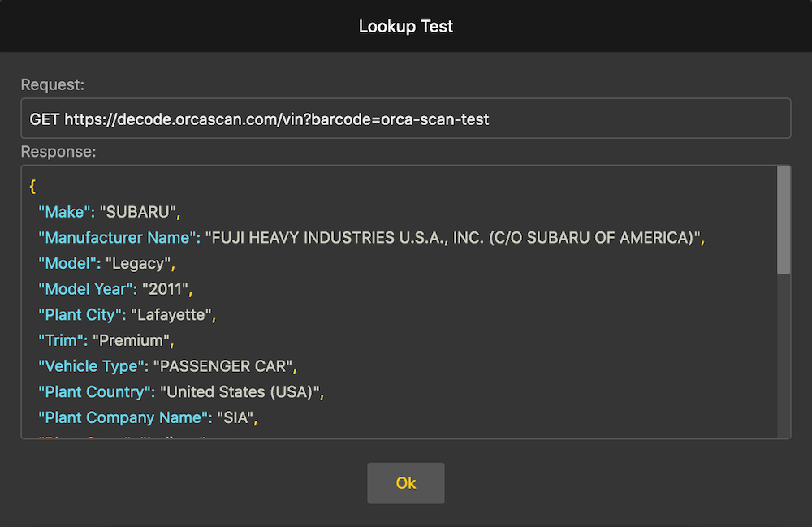812x527 pixels.
Task: Click the "Plant Country" key
Action: click(96, 392)
